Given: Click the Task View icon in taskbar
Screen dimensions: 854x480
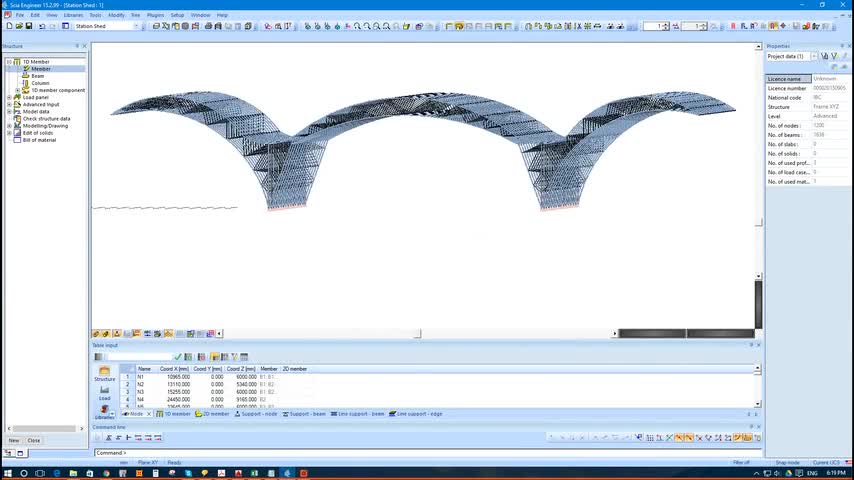Looking at the screenshot, I should pos(40,473).
